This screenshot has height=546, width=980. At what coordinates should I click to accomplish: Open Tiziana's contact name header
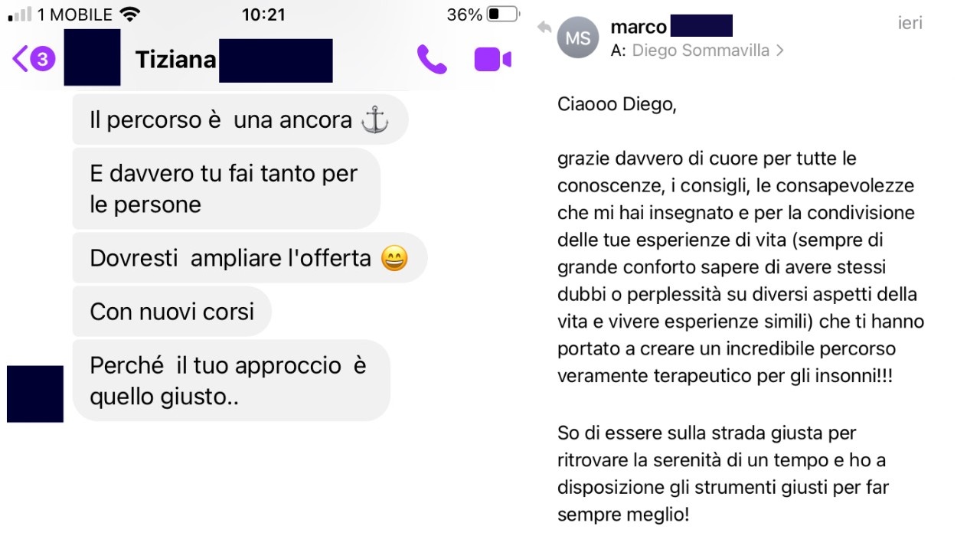pyautogui.click(x=176, y=60)
